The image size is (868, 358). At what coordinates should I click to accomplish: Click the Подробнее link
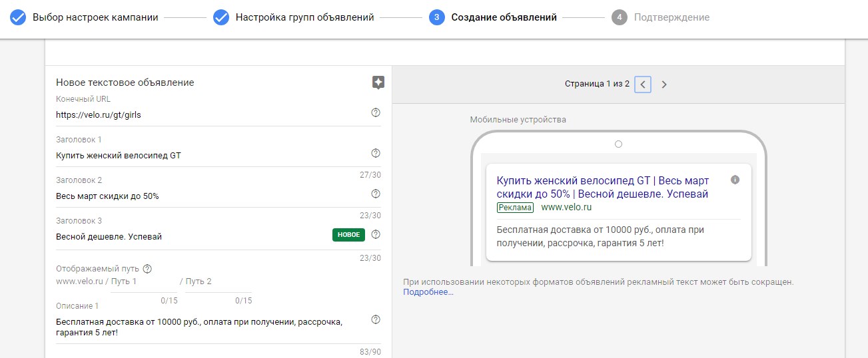[x=428, y=292]
